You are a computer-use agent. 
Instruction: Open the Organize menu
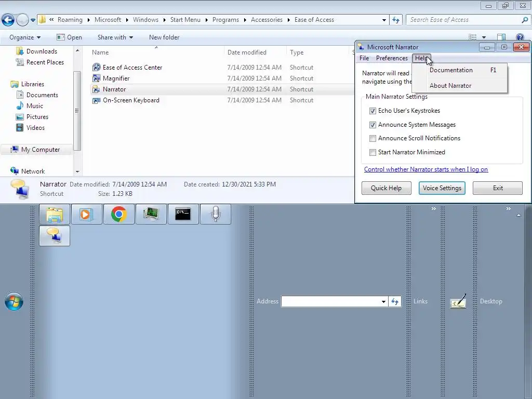(25, 37)
